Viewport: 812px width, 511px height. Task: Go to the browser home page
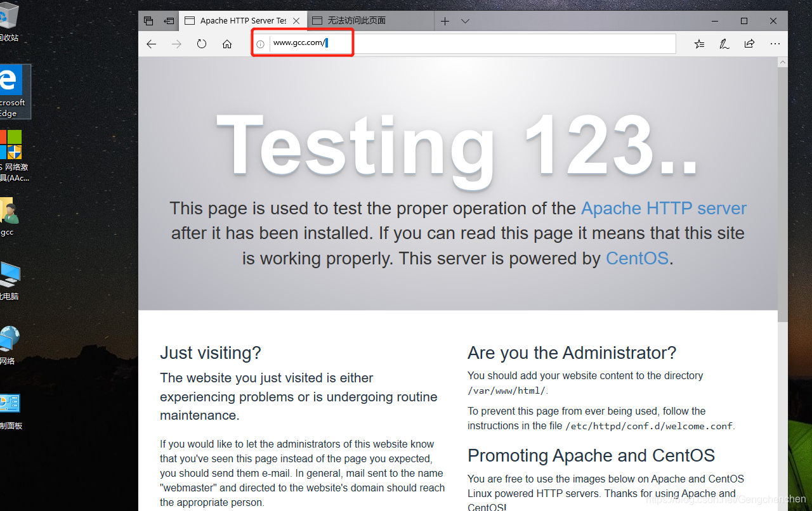(227, 44)
